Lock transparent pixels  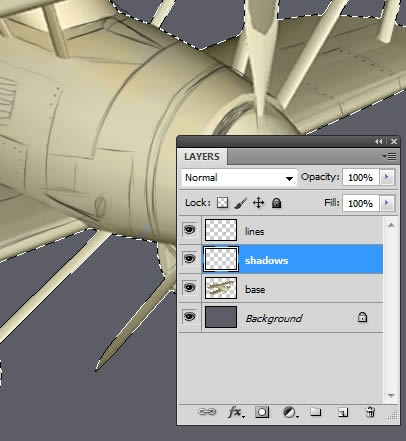(x=222, y=203)
